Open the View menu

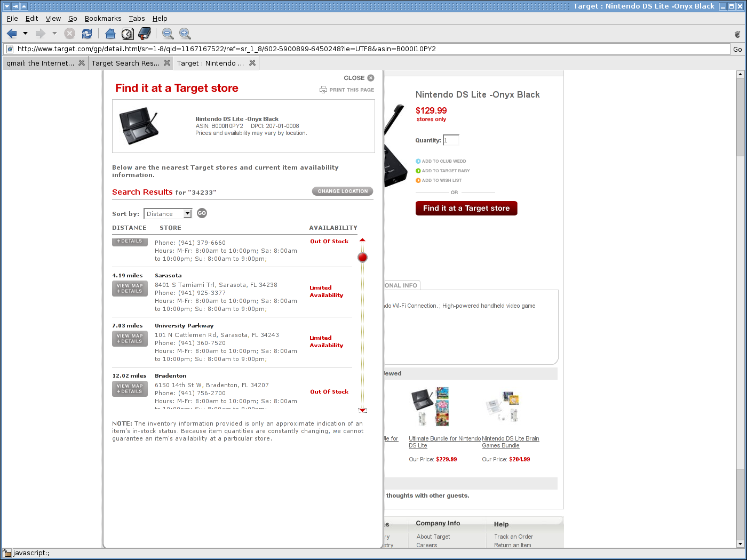click(x=53, y=18)
